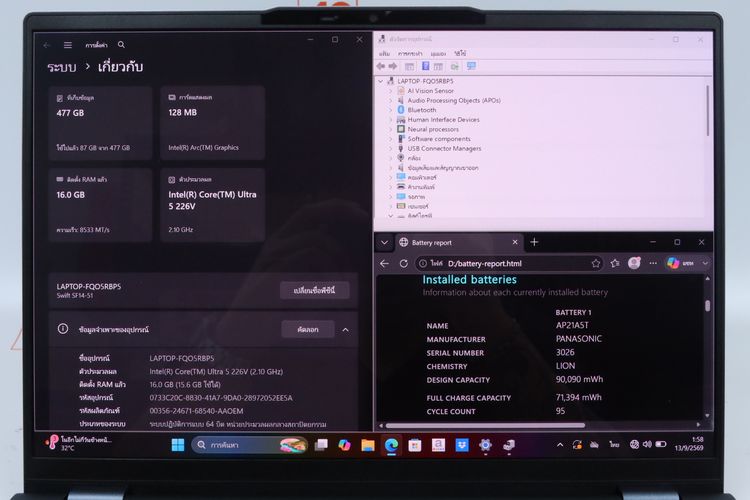Open the Edge favorites list icon
750x500 pixels.
point(615,263)
